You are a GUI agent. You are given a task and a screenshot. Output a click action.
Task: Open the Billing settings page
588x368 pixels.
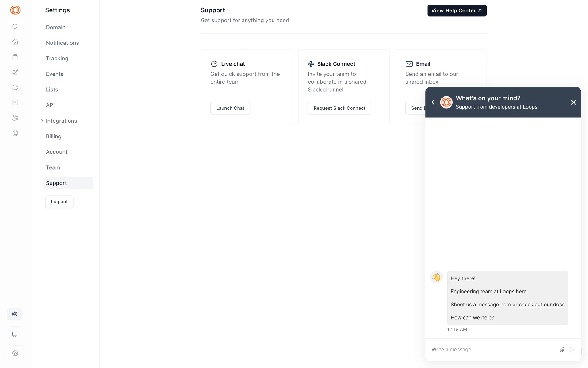pos(54,136)
